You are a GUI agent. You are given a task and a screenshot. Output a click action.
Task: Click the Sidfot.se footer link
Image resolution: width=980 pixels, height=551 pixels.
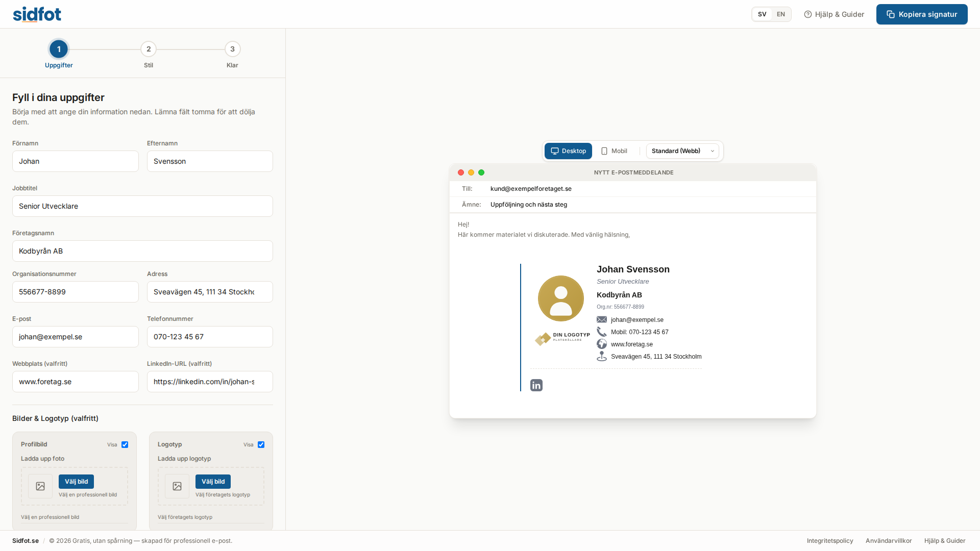(x=26, y=541)
